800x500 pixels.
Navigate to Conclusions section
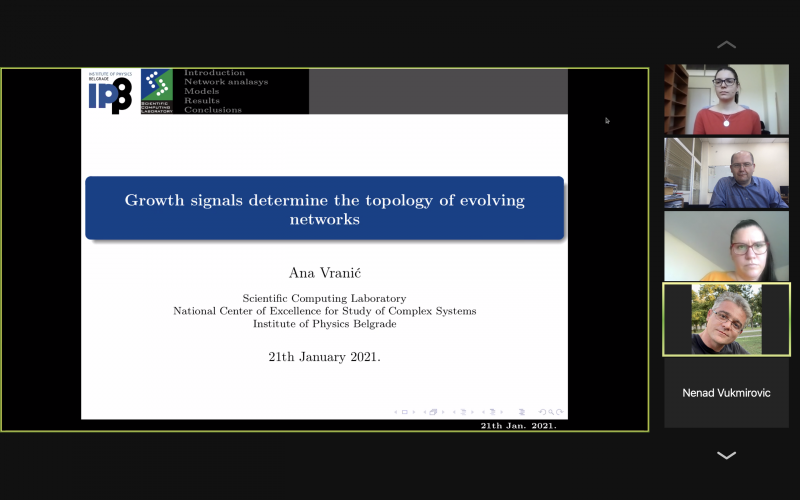[212, 110]
